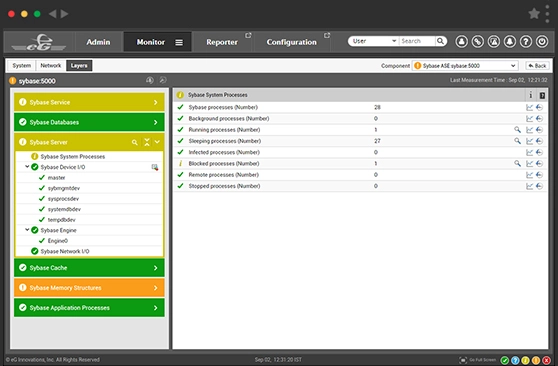Switch to the System tab
Screen dimensions: 558x366
click(21, 66)
